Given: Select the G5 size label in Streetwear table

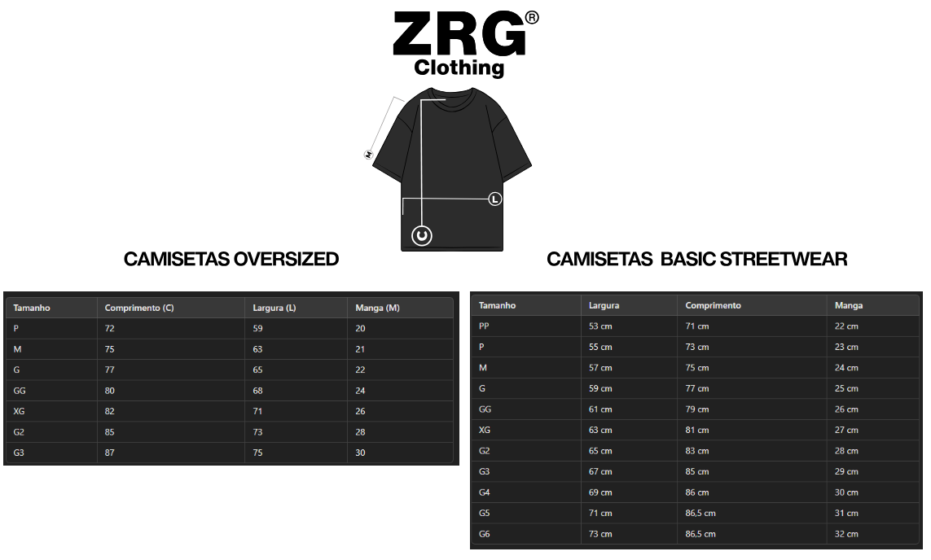Looking at the screenshot, I should pyautogui.click(x=485, y=513).
